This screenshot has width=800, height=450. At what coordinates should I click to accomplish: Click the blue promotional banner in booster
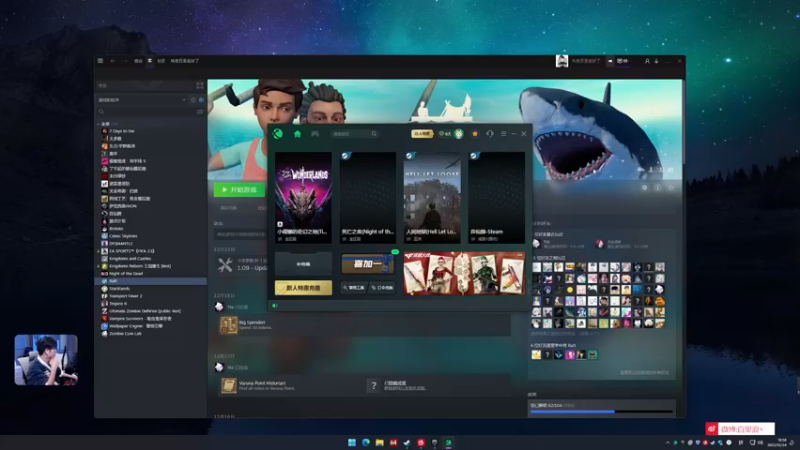click(x=368, y=264)
